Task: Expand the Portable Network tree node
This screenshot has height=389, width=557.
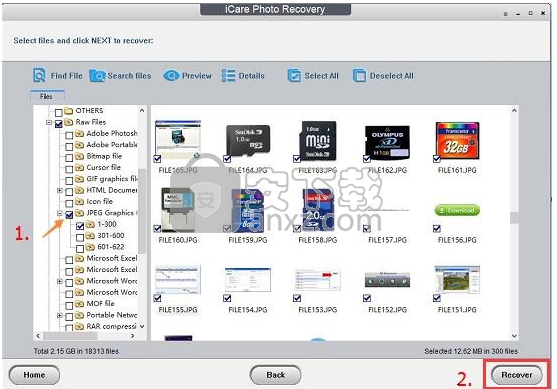Action: click(x=60, y=315)
